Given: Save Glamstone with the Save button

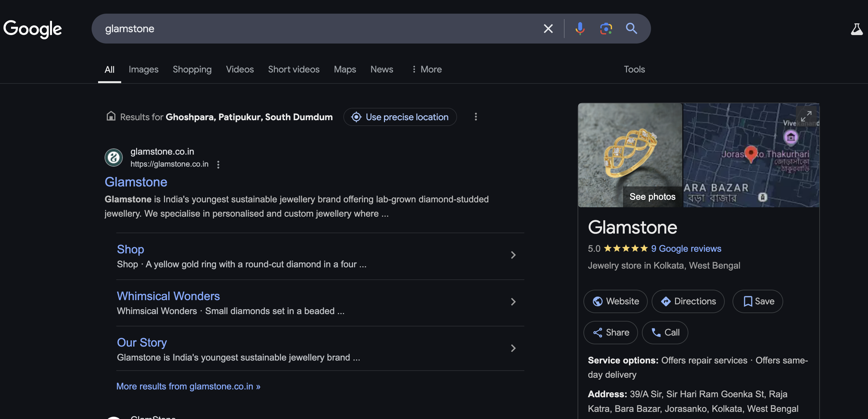Looking at the screenshot, I should coord(757,301).
